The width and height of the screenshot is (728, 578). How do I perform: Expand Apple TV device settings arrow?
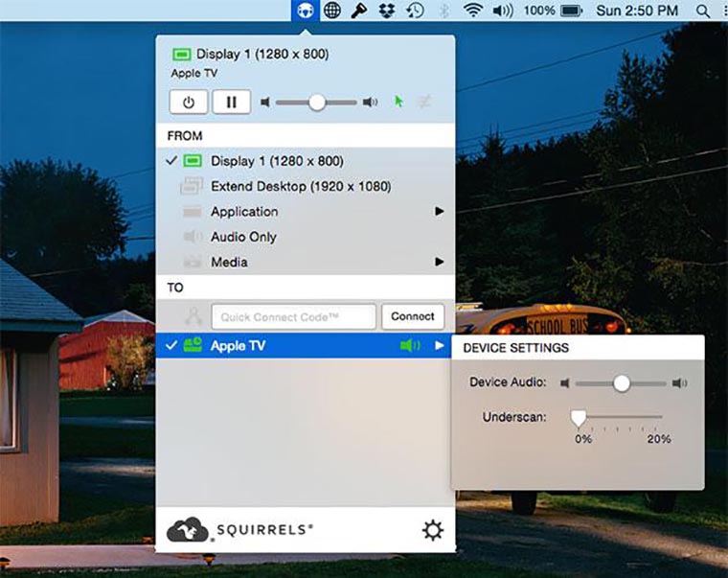tap(440, 346)
